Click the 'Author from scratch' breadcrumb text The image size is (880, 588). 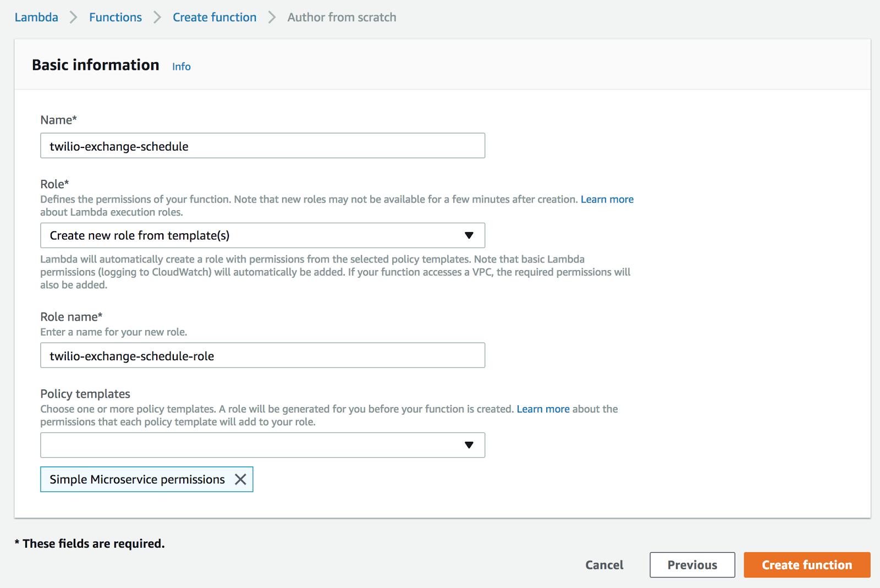(x=342, y=17)
